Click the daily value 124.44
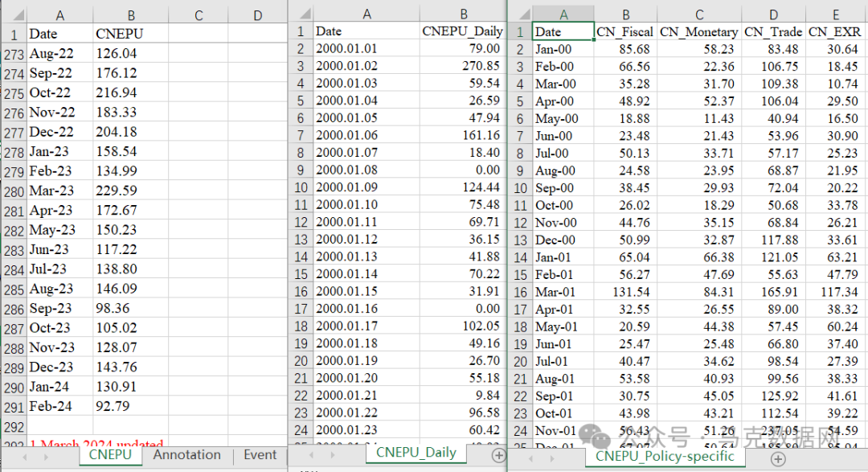Screen dimensions: 868x472 pos(463,187)
